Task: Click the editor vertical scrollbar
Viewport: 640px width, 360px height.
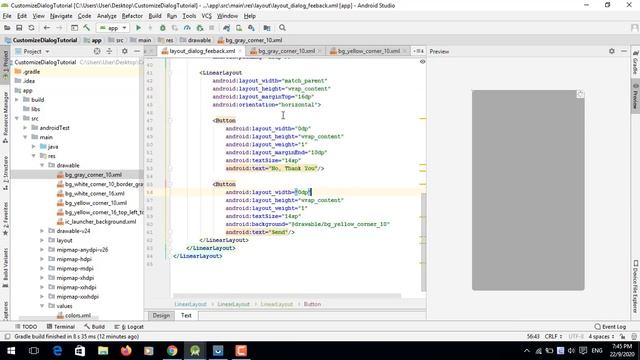Action: tap(423, 242)
